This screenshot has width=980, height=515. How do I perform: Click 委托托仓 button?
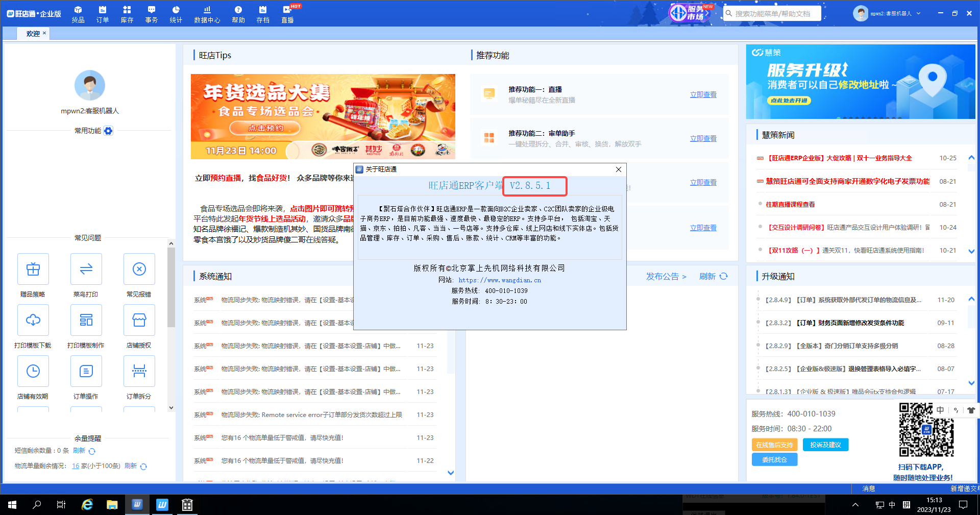tap(774, 459)
